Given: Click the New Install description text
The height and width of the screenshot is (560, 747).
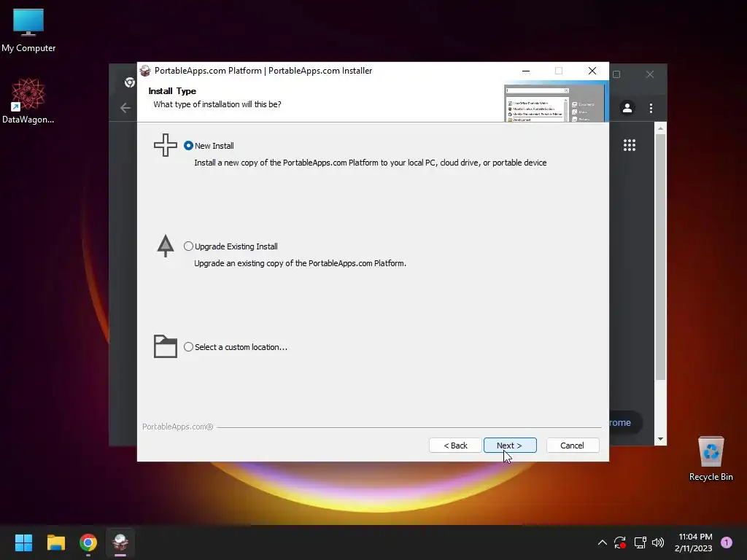Looking at the screenshot, I should (370, 163).
